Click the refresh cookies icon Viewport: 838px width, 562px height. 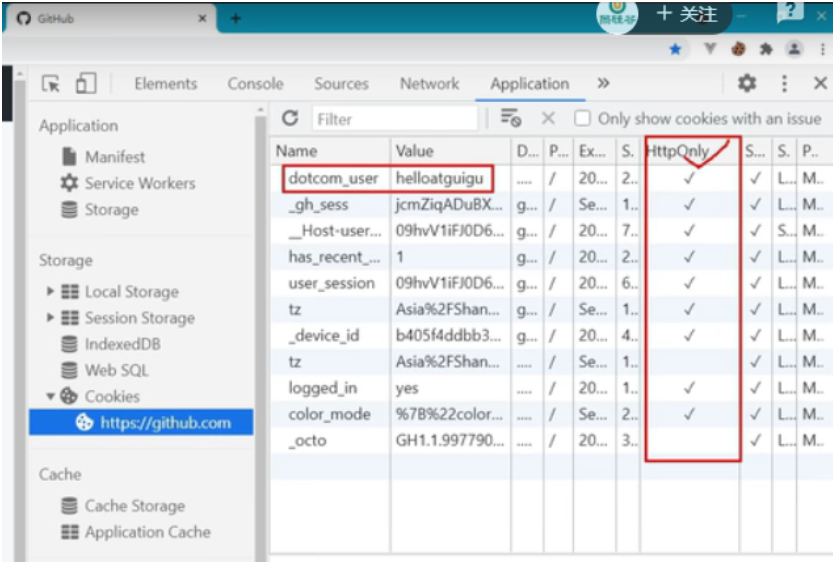coord(290,118)
